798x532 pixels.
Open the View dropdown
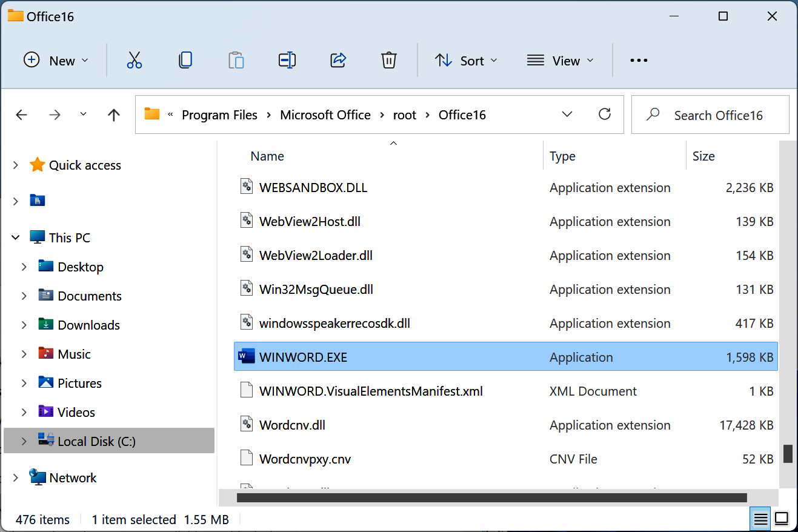tap(560, 60)
